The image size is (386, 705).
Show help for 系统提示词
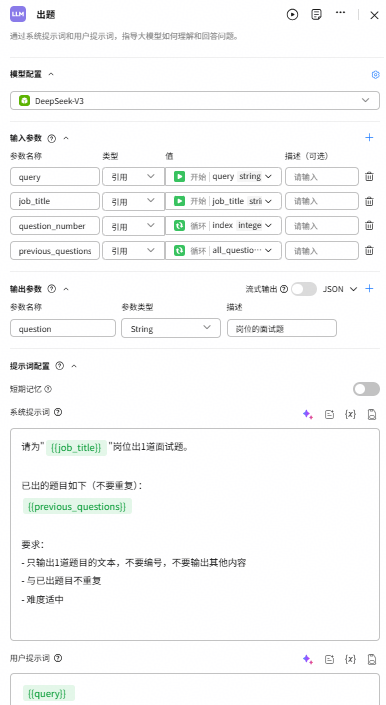58,412
